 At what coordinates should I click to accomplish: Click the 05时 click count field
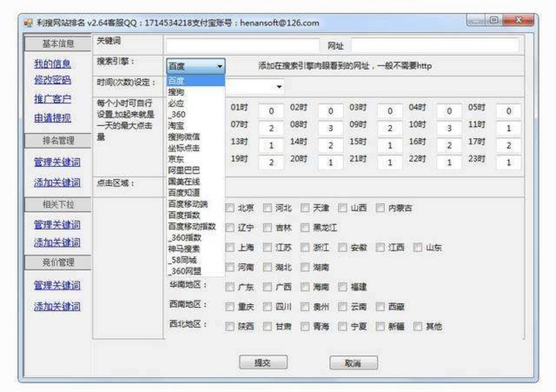[x=509, y=111]
